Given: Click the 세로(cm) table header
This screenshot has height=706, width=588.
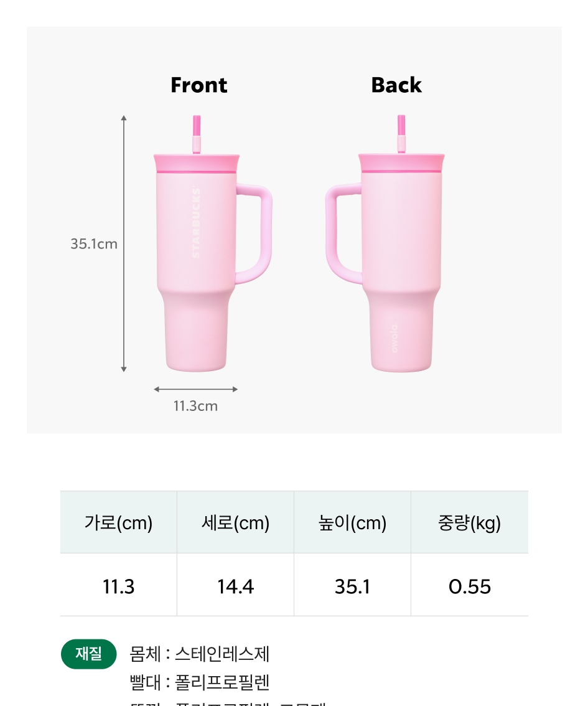Looking at the screenshot, I should click(236, 523).
